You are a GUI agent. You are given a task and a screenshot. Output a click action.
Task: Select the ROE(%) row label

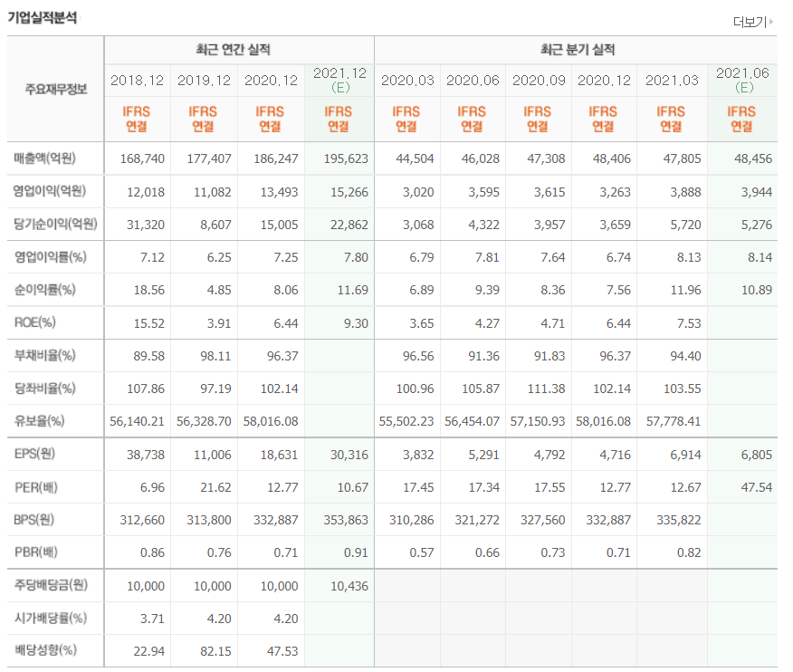[x=35, y=322]
